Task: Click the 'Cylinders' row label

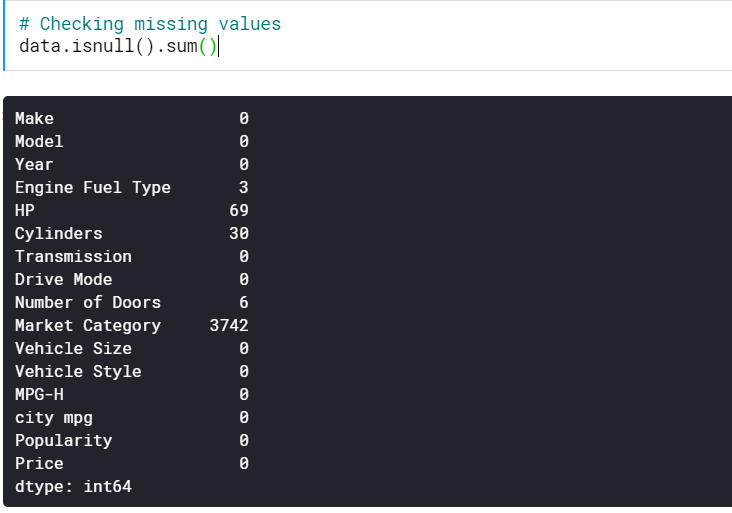Action: tap(58, 233)
